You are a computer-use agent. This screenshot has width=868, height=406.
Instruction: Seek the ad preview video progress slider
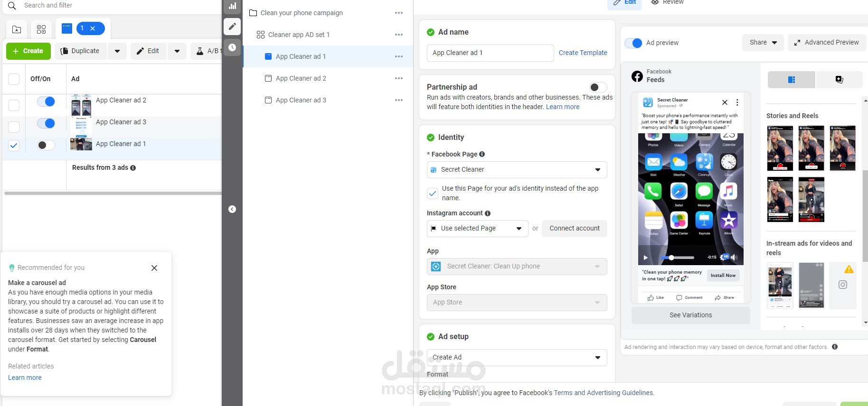click(677, 258)
